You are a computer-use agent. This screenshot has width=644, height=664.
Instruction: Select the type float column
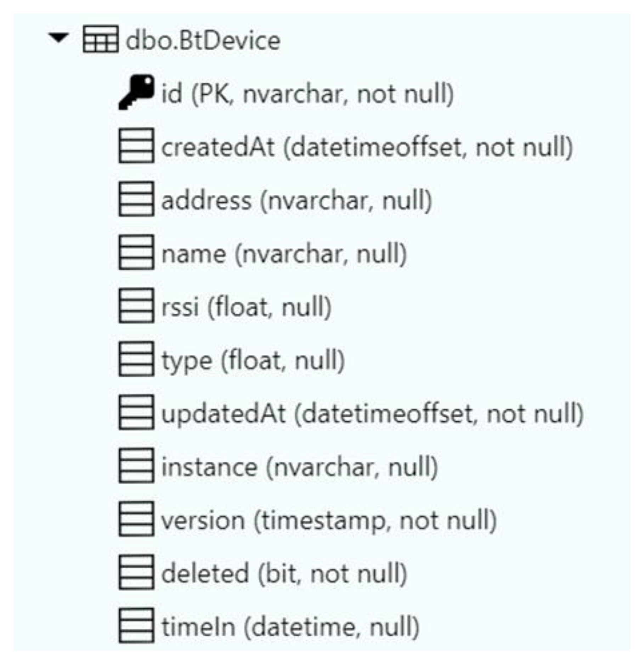tap(253, 361)
